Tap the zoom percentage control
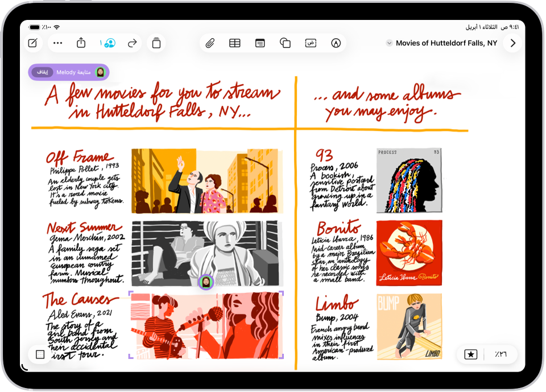 [x=500, y=354]
